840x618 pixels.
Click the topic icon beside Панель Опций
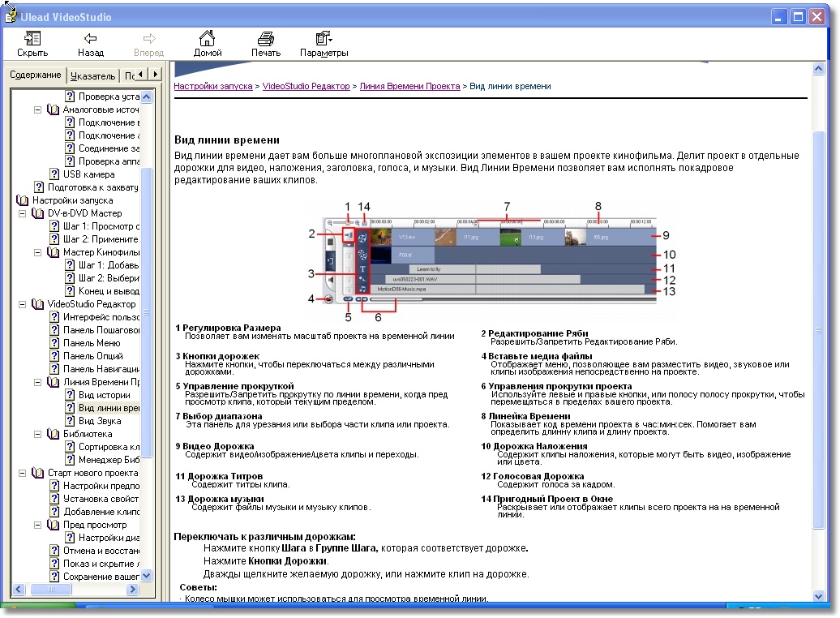[x=54, y=356]
